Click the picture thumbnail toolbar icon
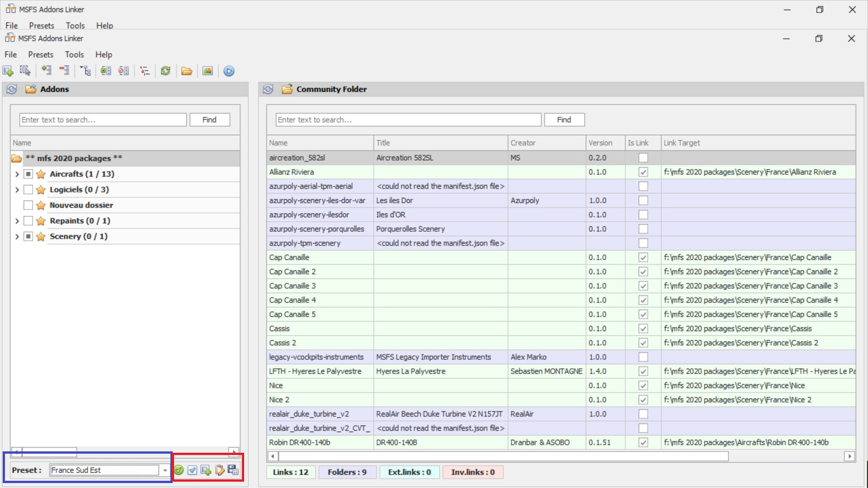Image resolution: width=868 pixels, height=488 pixels. pos(208,71)
